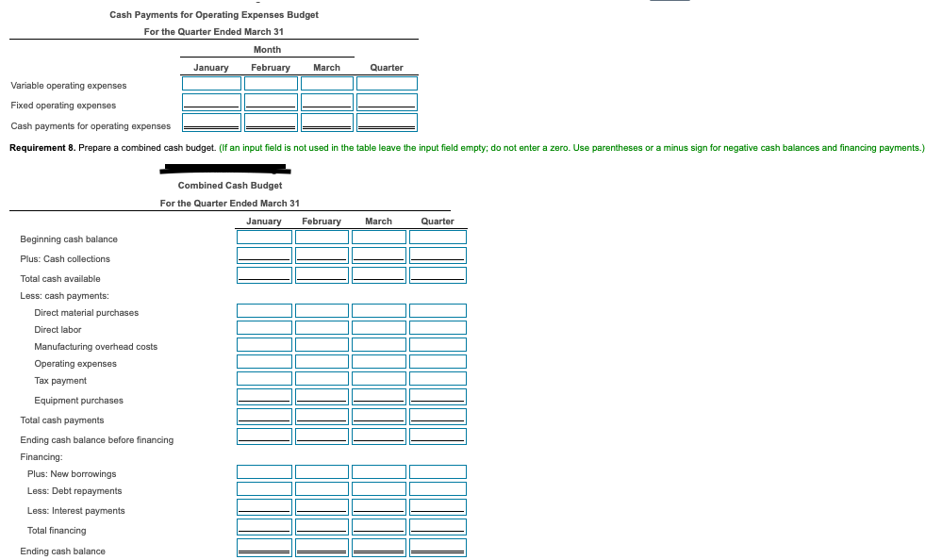Click February Less: Interest payments field
The height and width of the screenshot is (560, 942).
322,507
